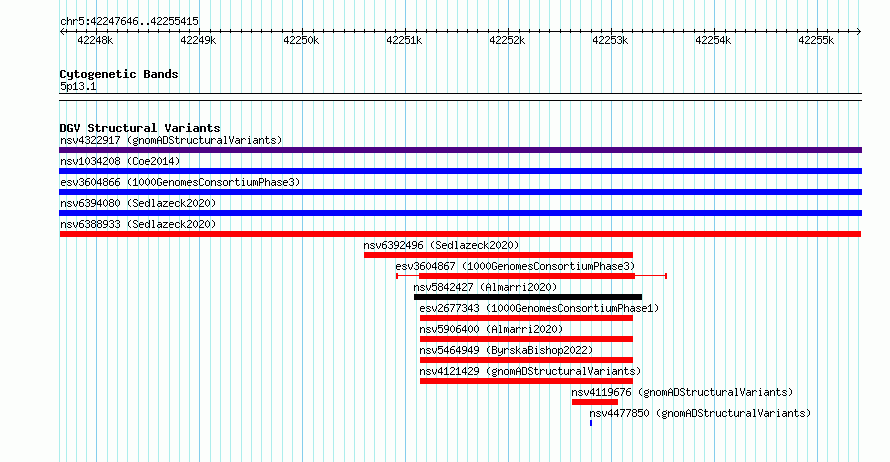Click the blue nsv6394080 variant bar
The image size is (890, 462).
pos(460,213)
